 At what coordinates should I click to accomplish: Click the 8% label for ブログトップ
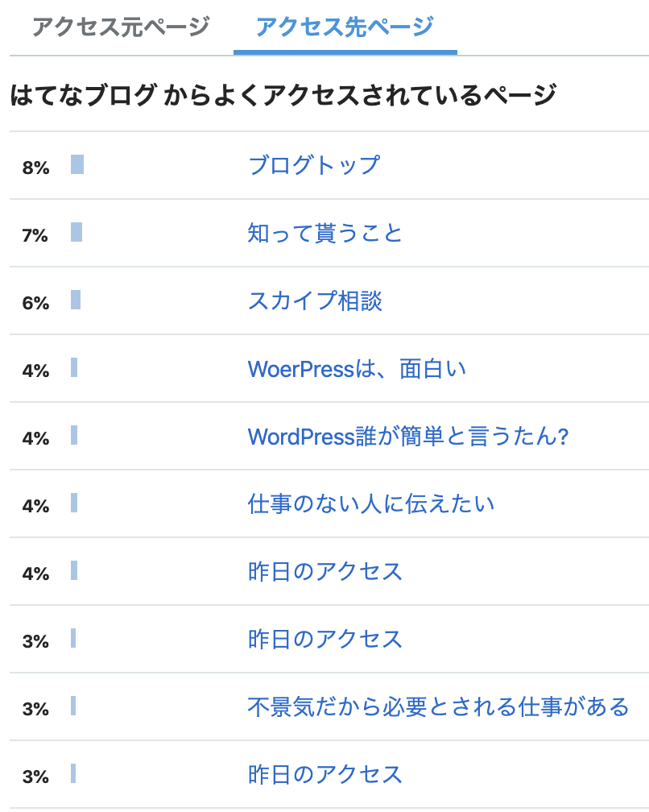pos(35,168)
